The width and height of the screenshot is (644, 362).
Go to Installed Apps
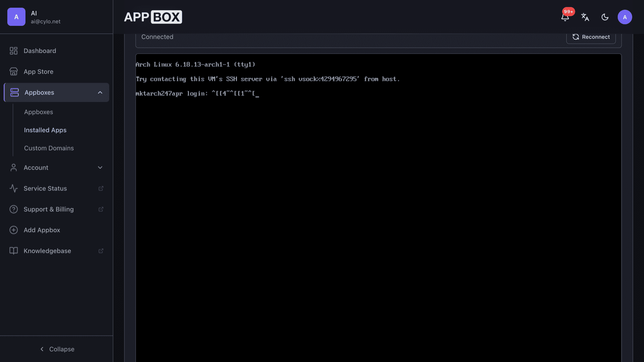click(45, 130)
